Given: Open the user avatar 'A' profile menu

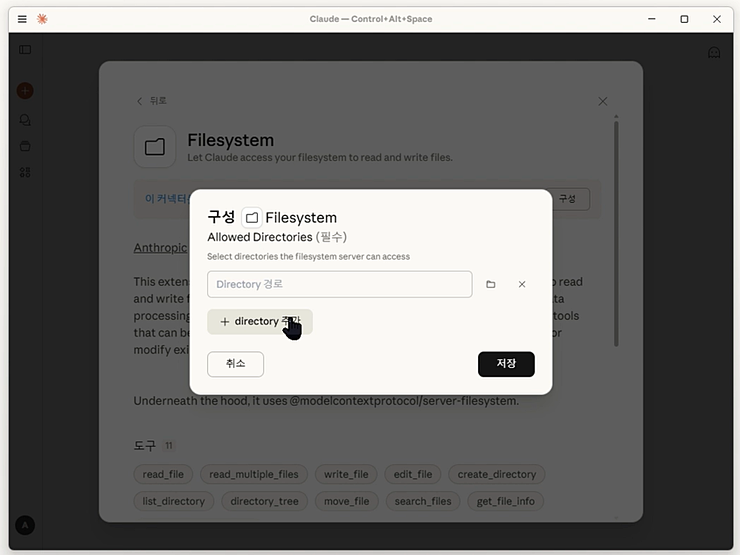Looking at the screenshot, I should pyautogui.click(x=25, y=525).
